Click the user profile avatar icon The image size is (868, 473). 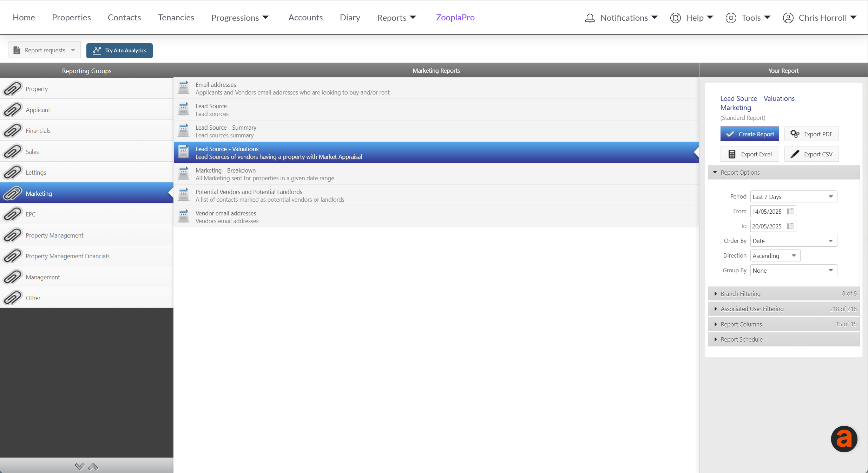click(x=788, y=18)
